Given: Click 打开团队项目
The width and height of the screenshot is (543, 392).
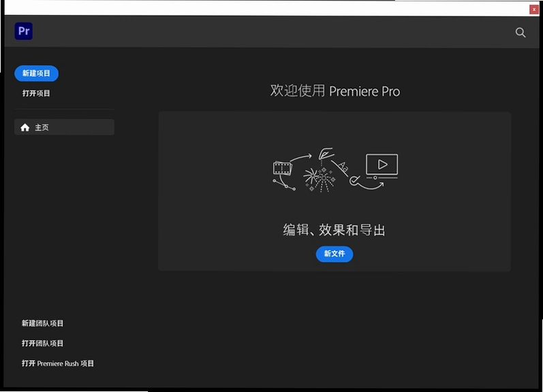Looking at the screenshot, I should (x=43, y=343).
